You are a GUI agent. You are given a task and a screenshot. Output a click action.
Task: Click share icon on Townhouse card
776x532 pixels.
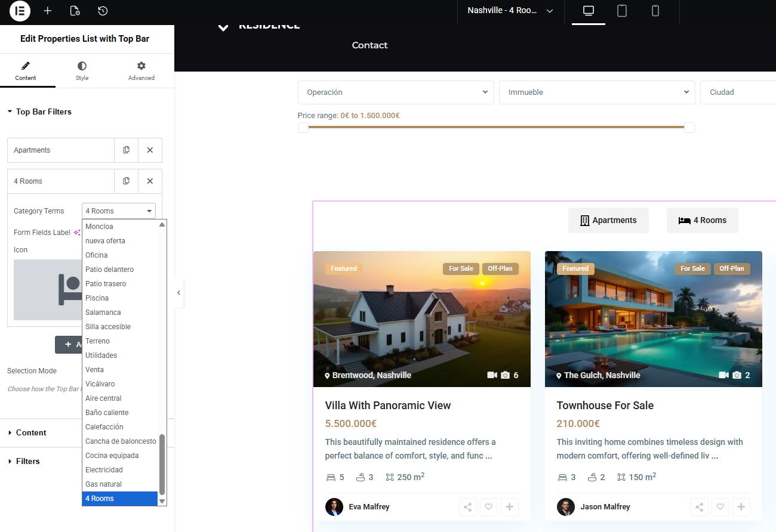click(x=699, y=507)
